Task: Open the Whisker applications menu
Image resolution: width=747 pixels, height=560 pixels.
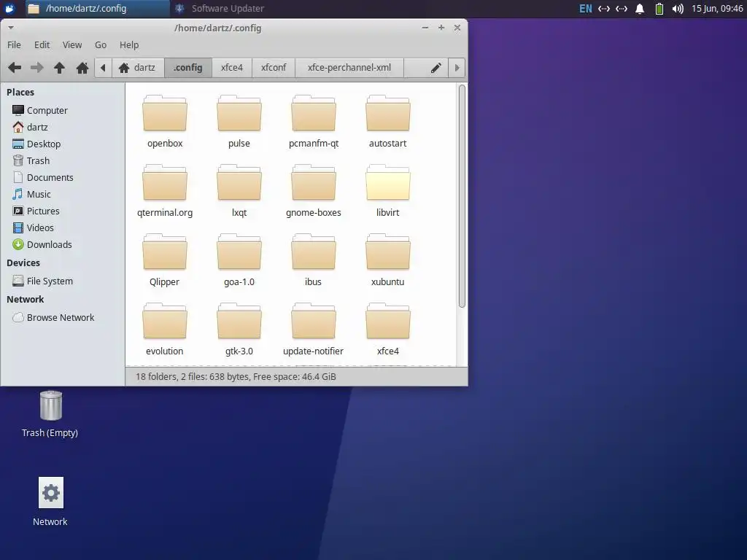Action: [9, 9]
